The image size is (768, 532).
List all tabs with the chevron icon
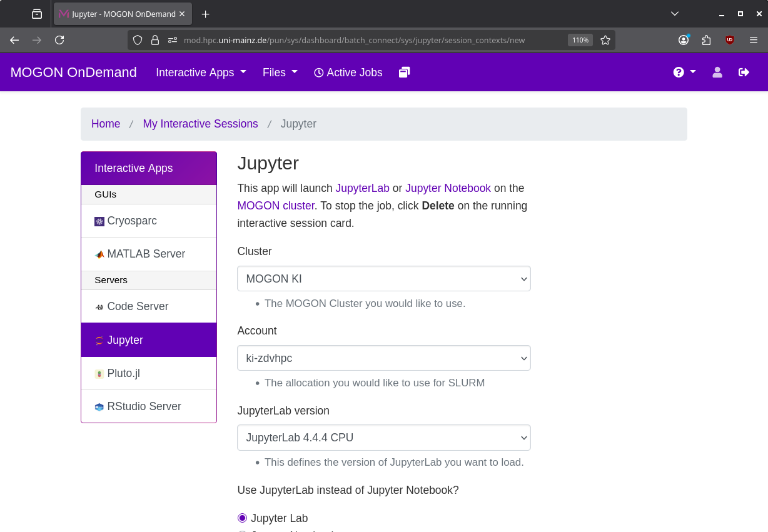point(675,14)
